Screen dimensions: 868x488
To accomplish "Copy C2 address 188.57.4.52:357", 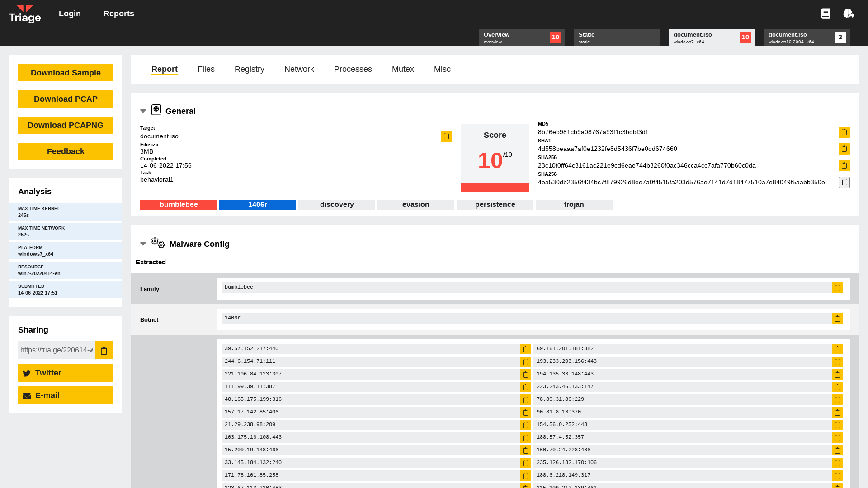I will coord(837,438).
